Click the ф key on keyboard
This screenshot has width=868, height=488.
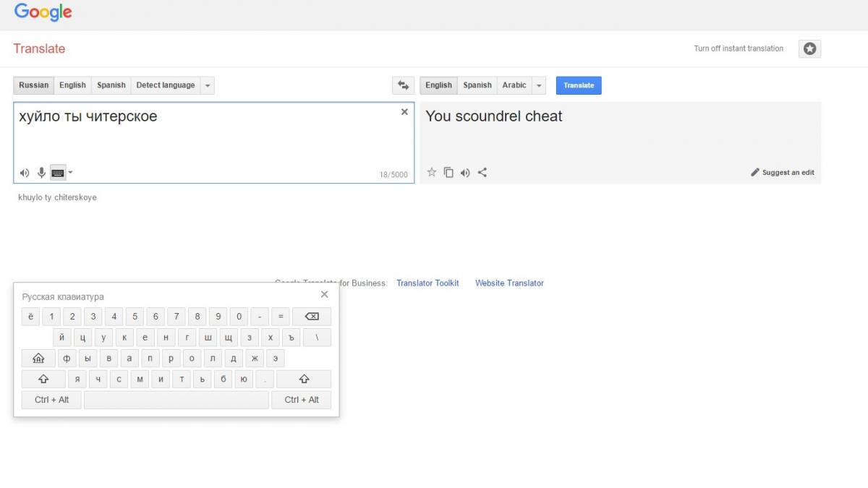click(x=67, y=359)
